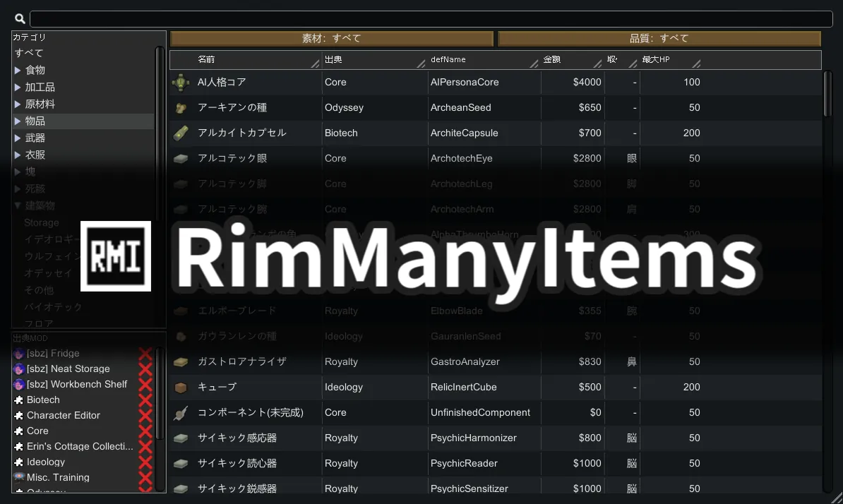Expand the 武器 category arrow
The image size is (843, 504).
(x=18, y=138)
